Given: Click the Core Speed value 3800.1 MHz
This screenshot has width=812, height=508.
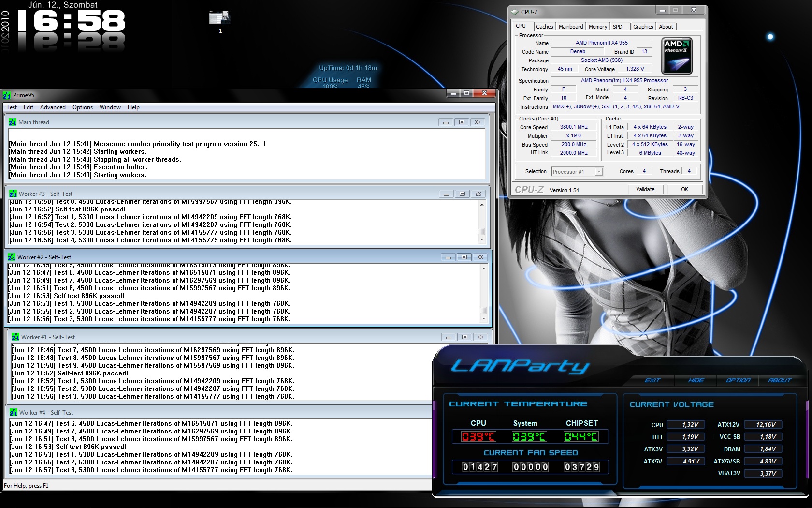Looking at the screenshot, I should pos(574,127).
